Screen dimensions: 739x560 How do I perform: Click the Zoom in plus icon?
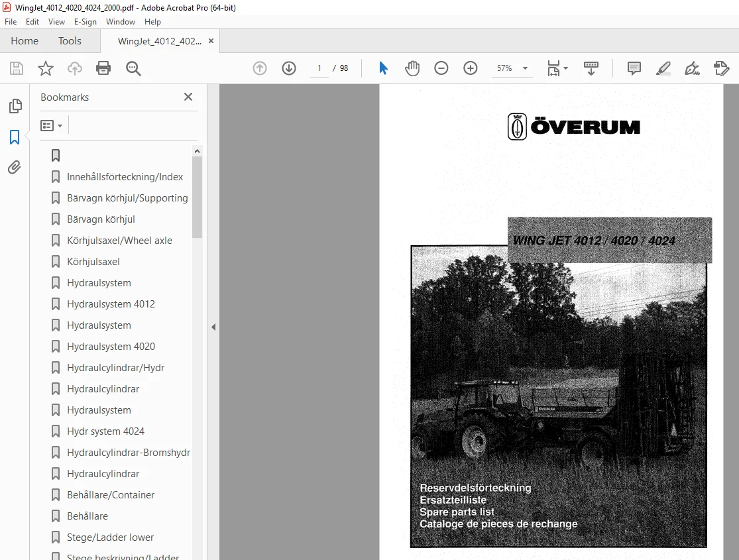pyautogui.click(x=471, y=68)
